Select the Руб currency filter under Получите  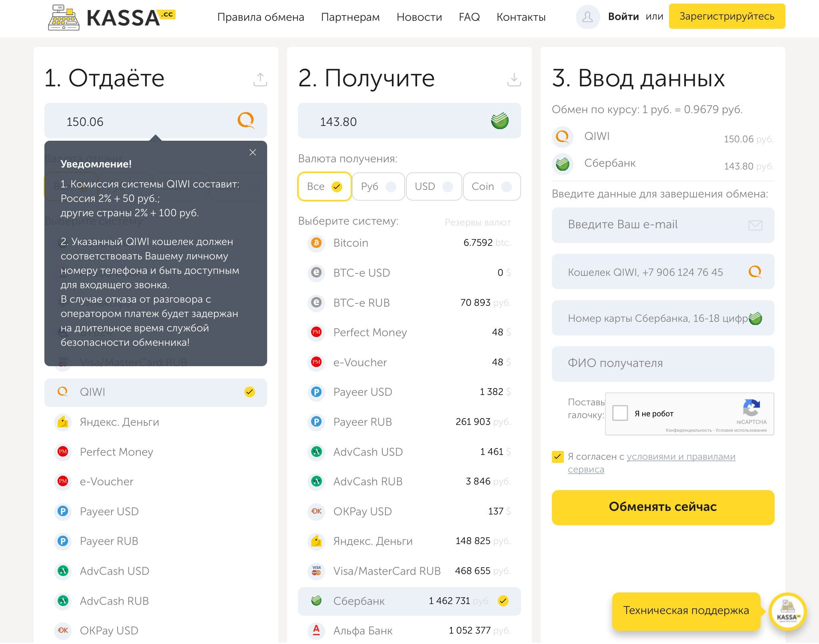[378, 186]
